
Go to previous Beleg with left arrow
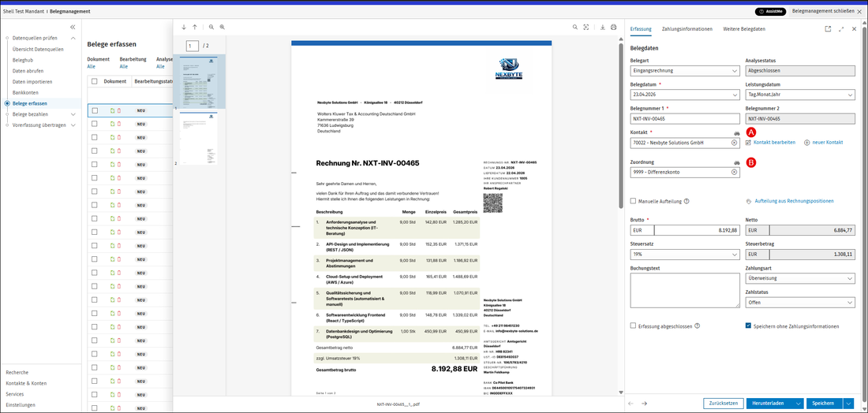tap(631, 403)
